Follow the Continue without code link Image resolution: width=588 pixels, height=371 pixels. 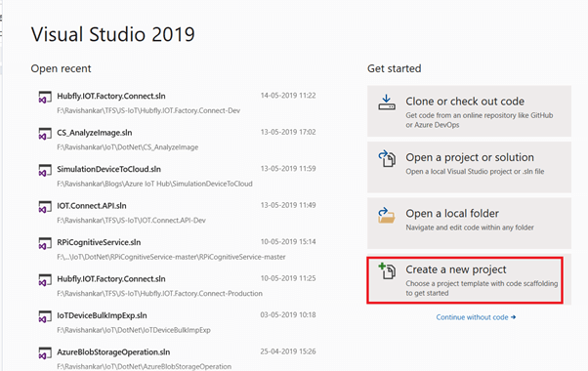pyautogui.click(x=476, y=317)
